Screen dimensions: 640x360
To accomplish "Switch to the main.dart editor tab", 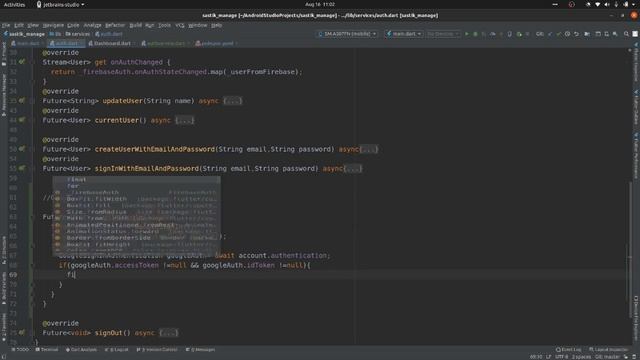I will 27,43.
